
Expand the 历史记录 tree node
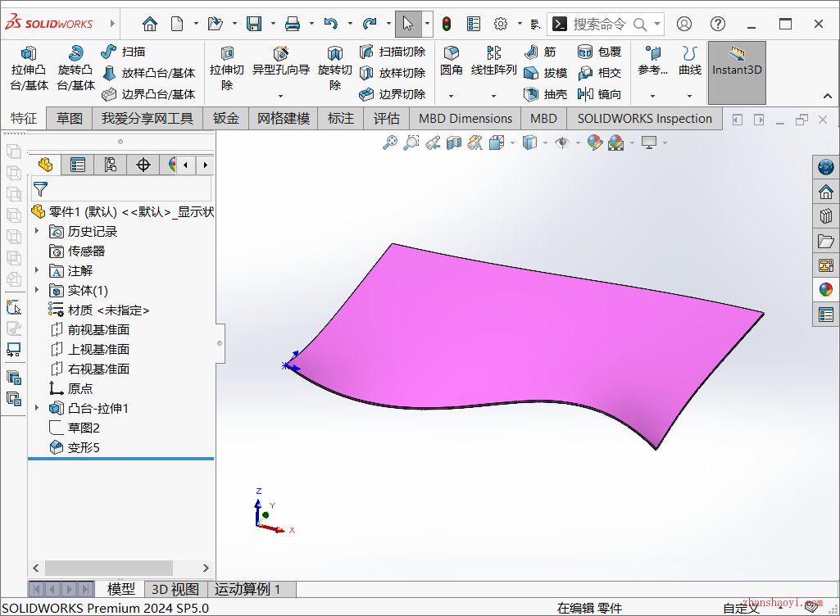(x=37, y=231)
